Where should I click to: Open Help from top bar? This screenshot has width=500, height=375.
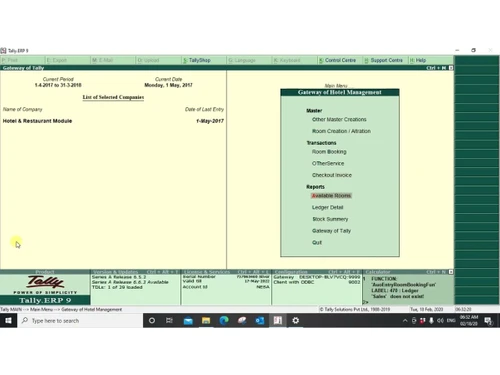tap(431, 60)
